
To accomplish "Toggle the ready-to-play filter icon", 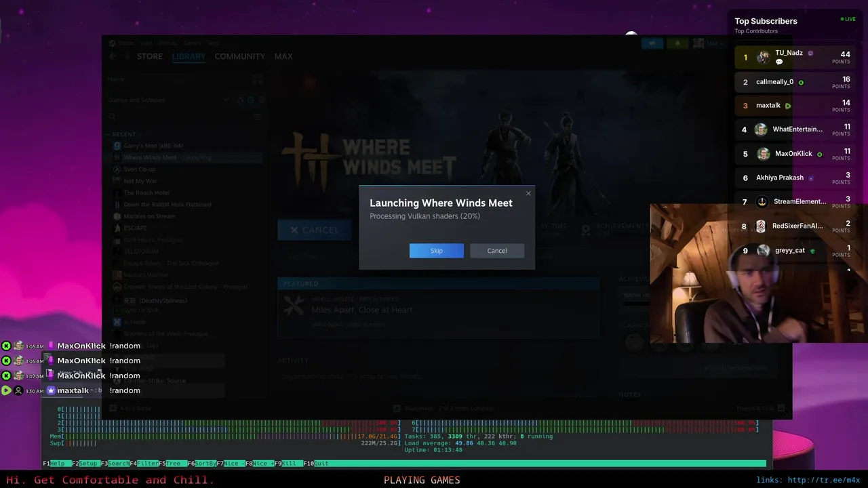I will pos(262,100).
